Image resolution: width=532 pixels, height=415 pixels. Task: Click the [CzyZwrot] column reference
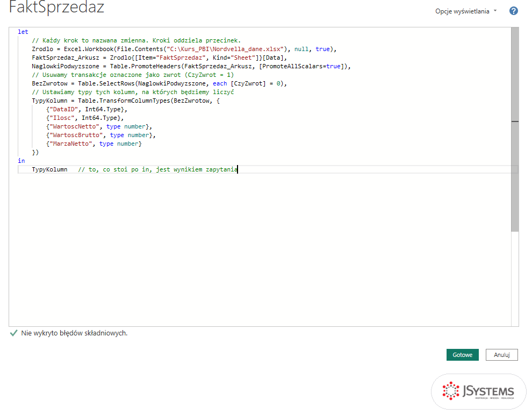pos(248,83)
